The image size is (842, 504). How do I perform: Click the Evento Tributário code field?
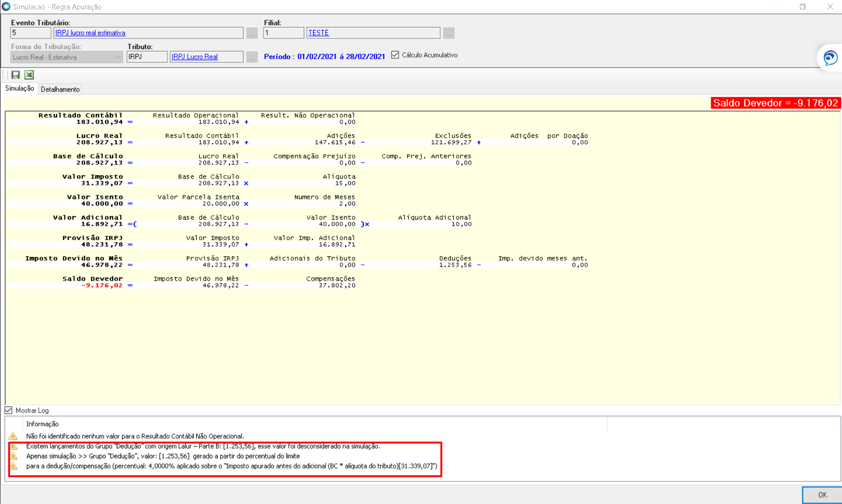click(30, 33)
